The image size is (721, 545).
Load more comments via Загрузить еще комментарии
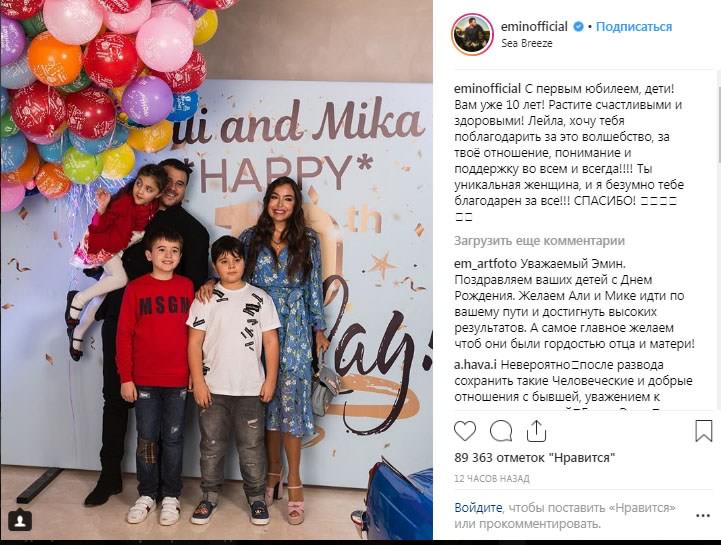[539, 241]
